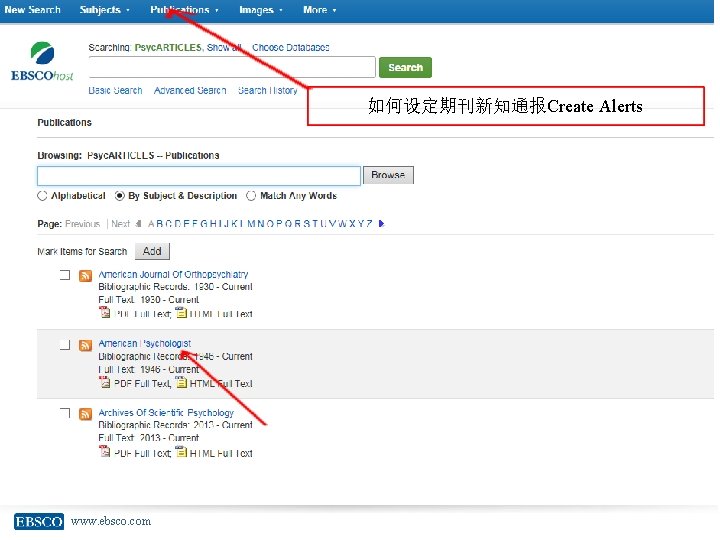Click in the publications browse text field
Image resolution: width=720 pixels, height=540 pixels.
tap(199, 176)
